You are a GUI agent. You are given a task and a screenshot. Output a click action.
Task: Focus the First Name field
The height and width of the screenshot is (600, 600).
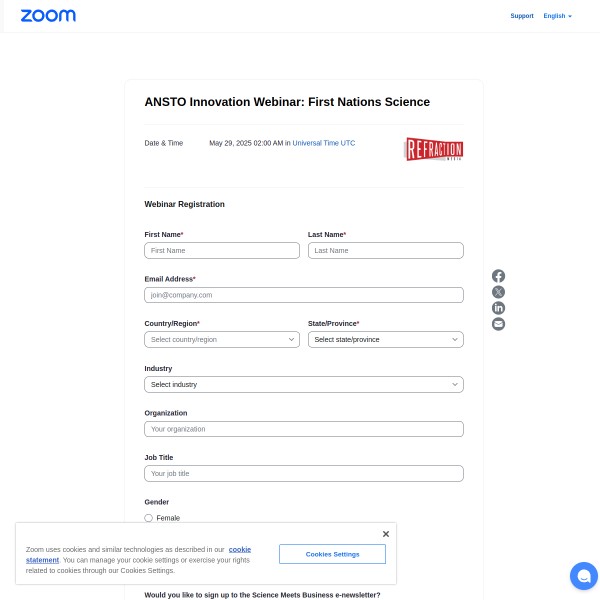(x=222, y=250)
